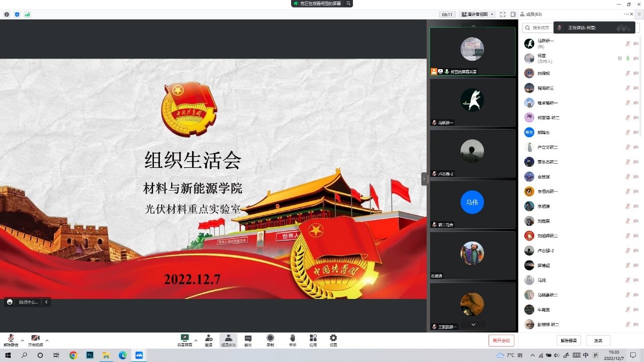Viewport: 644px width, 362px height.
Task: Open meeting Settings (设置) gear
Action: pos(333,339)
